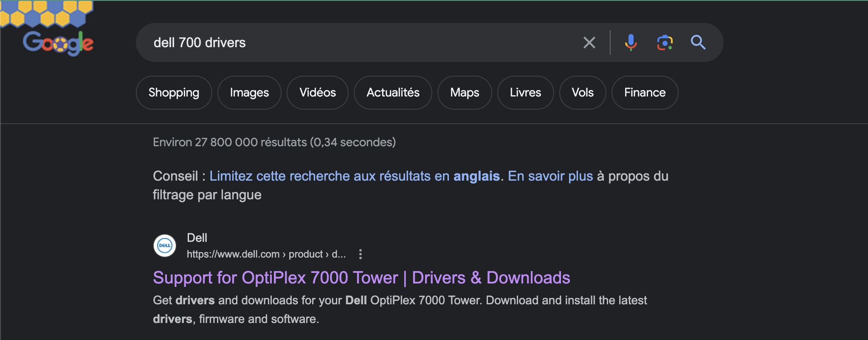The height and width of the screenshot is (340, 868).
Task: Click "Limitez cette recherche aux résultats en anglais"
Action: (x=355, y=176)
